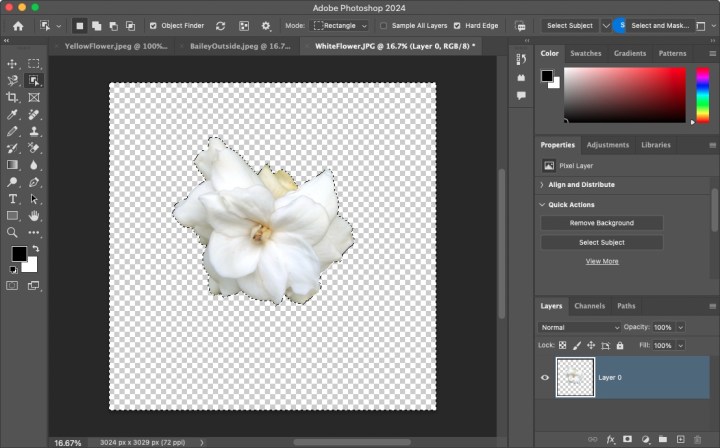Disable the Object Finder checkbox
Image resolution: width=720 pixels, height=448 pixels.
tap(153, 25)
